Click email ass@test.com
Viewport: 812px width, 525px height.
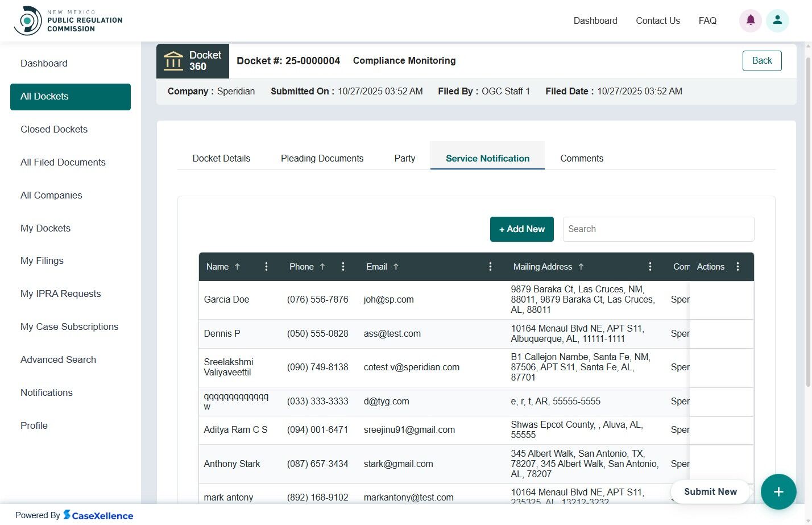392,334
